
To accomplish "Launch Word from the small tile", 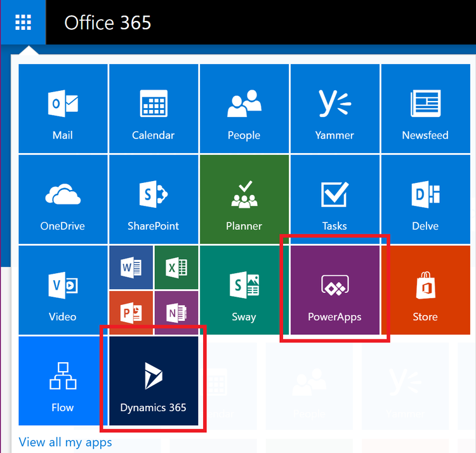I will [x=131, y=267].
